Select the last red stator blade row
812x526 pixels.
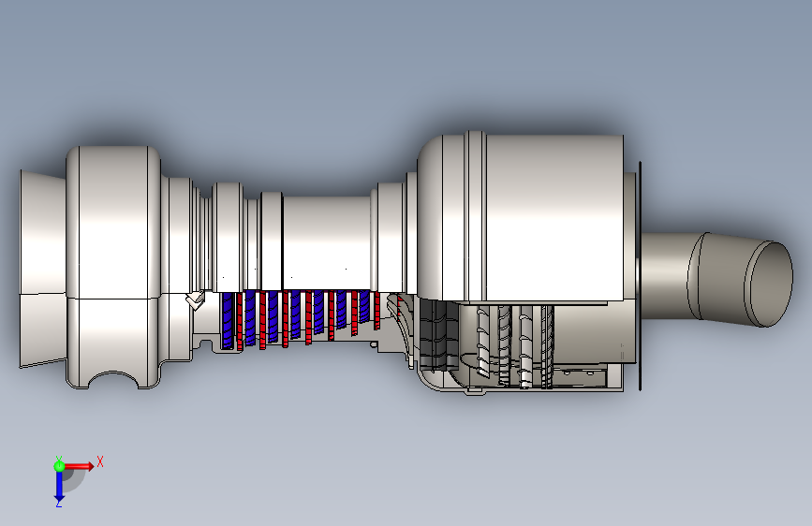pos(377,311)
